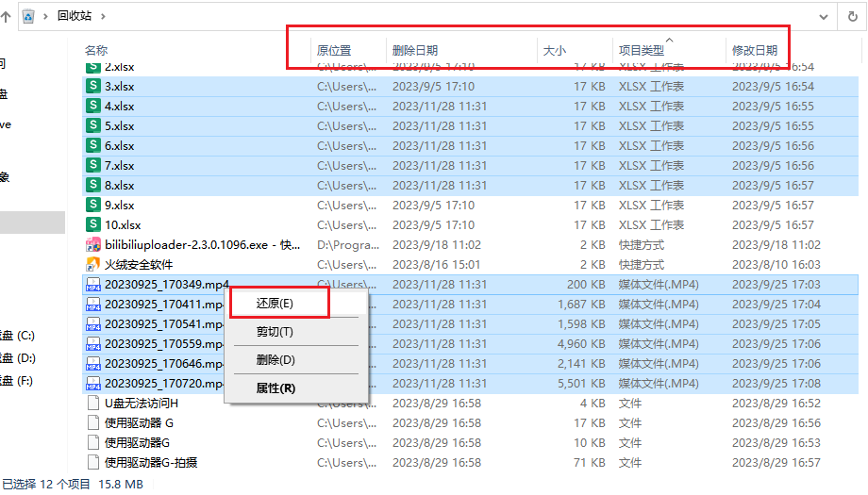The width and height of the screenshot is (868, 495).
Task: Click the 2023/8/16 15:01 deletion date
Action: [436, 265]
